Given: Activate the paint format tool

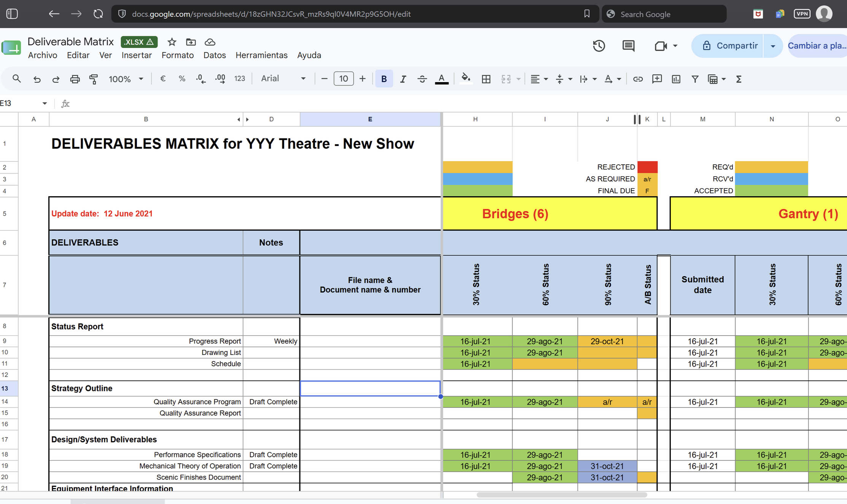Looking at the screenshot, I should point(94,79).
